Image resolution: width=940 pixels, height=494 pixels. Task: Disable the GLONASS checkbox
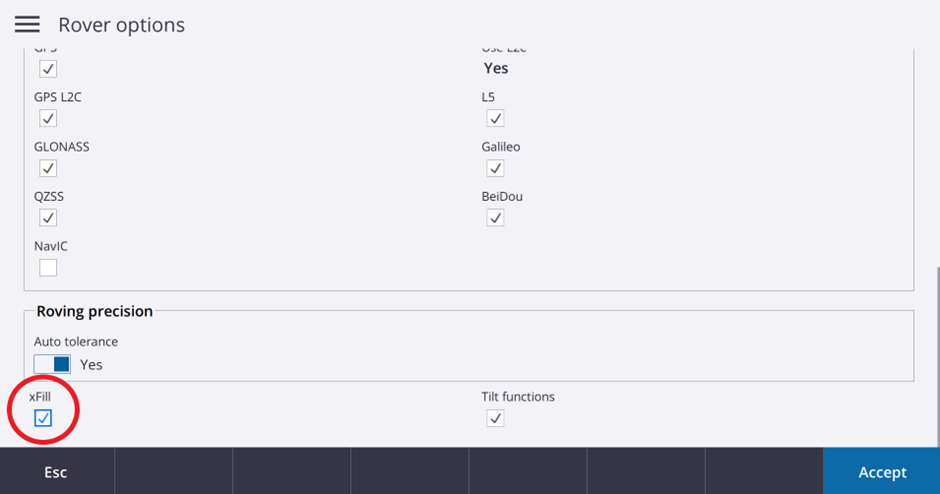[x=48, y=168]
